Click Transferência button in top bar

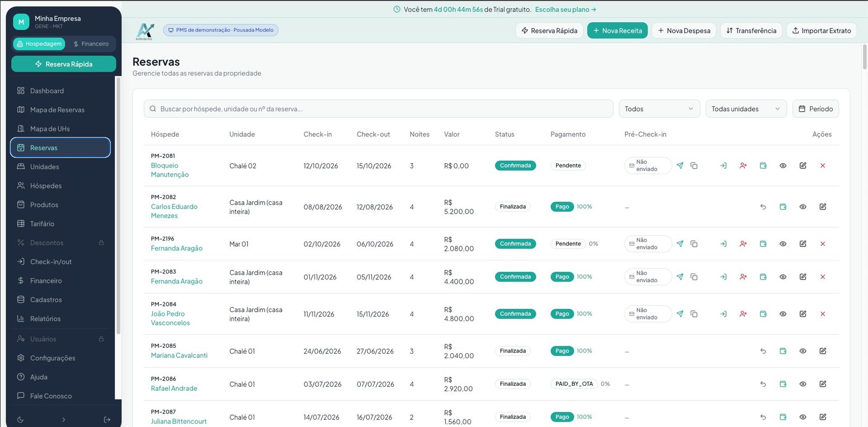(x=751, y=30)
